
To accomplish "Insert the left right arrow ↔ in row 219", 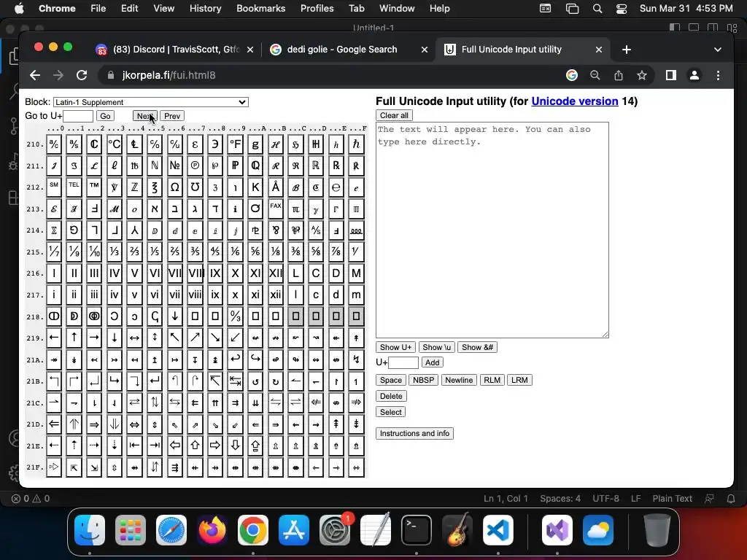I will (x=134, y=338).
